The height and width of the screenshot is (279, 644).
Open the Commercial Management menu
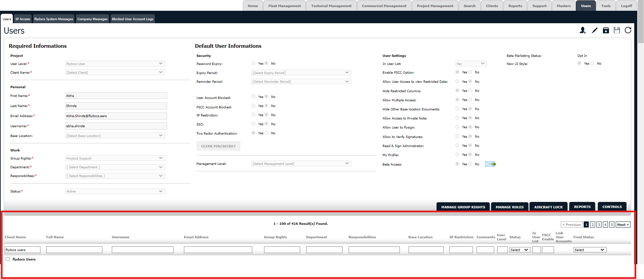click(x=384, y=6)
